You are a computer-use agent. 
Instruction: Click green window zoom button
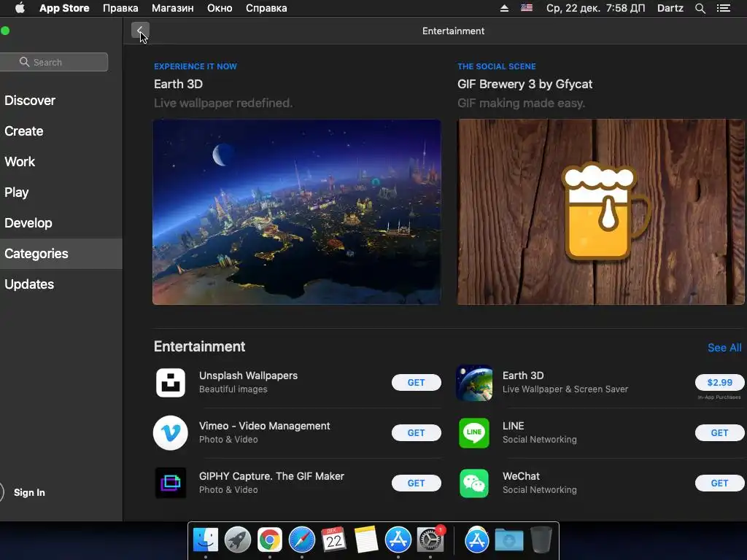(x=5, y=31)
